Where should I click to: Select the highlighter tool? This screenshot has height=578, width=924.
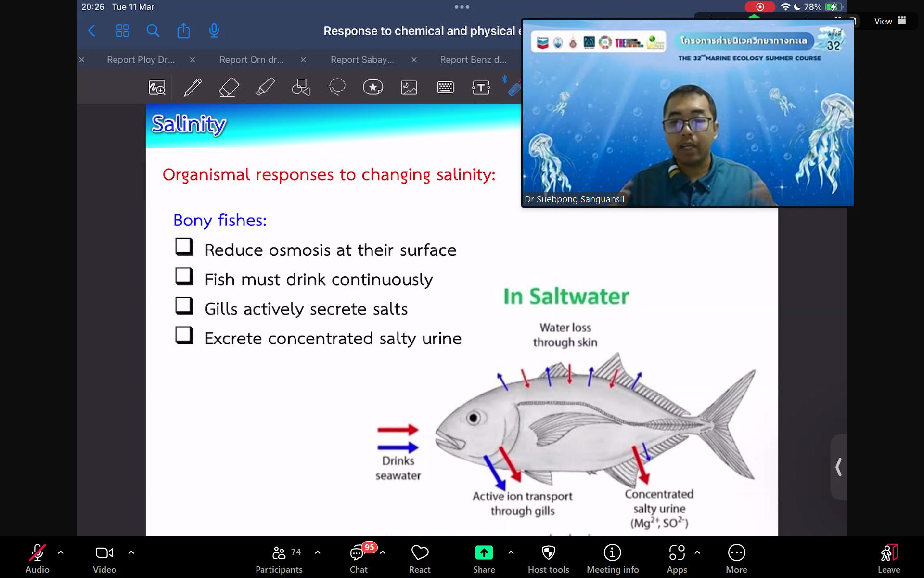tap(265, 88)
